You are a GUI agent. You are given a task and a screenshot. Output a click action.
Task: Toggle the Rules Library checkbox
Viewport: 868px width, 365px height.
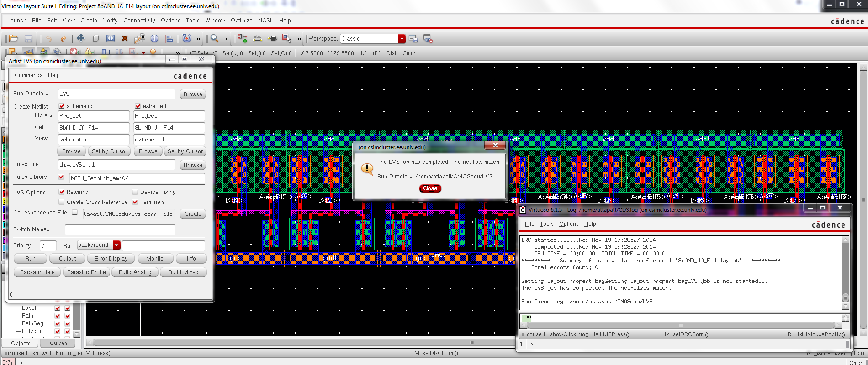[x=61, y=177]
